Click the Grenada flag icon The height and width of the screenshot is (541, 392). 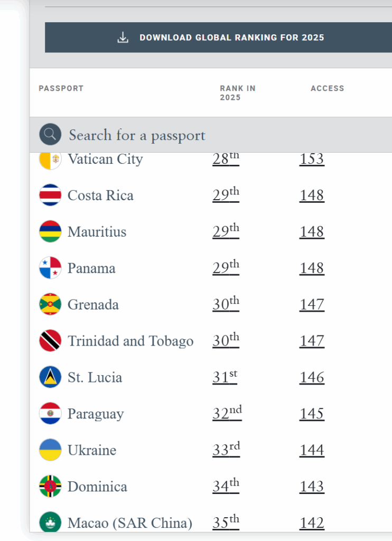click(50, 304)
